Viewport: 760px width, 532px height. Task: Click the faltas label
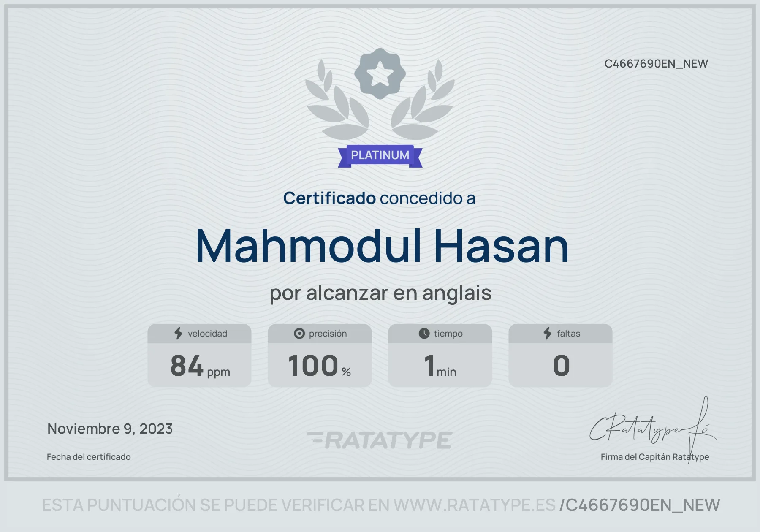click(x=568, y=334)
